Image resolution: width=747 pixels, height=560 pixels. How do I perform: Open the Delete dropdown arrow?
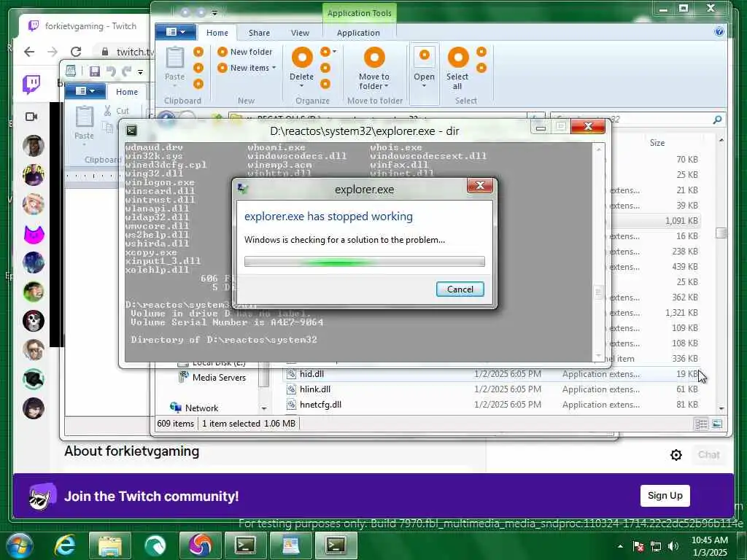tap(301, 86)
